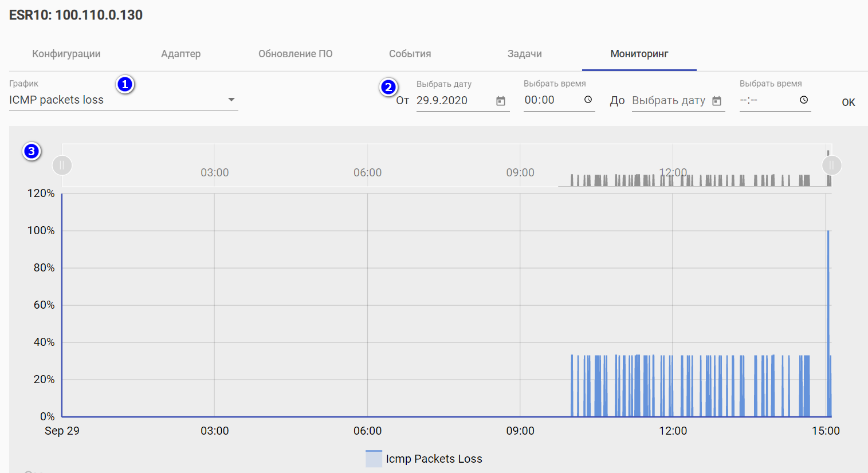Screen dimensions: 868x473
Task: Switch to the Задачи tab
Action: 524,54
